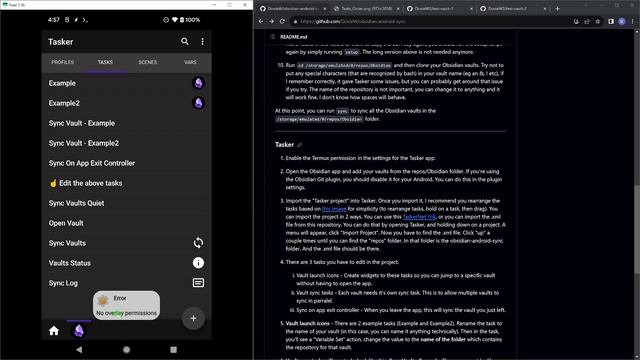Click the anchor link icon beside Tasker heading
This screenshot has height=360, width=640.
(300, 145)
